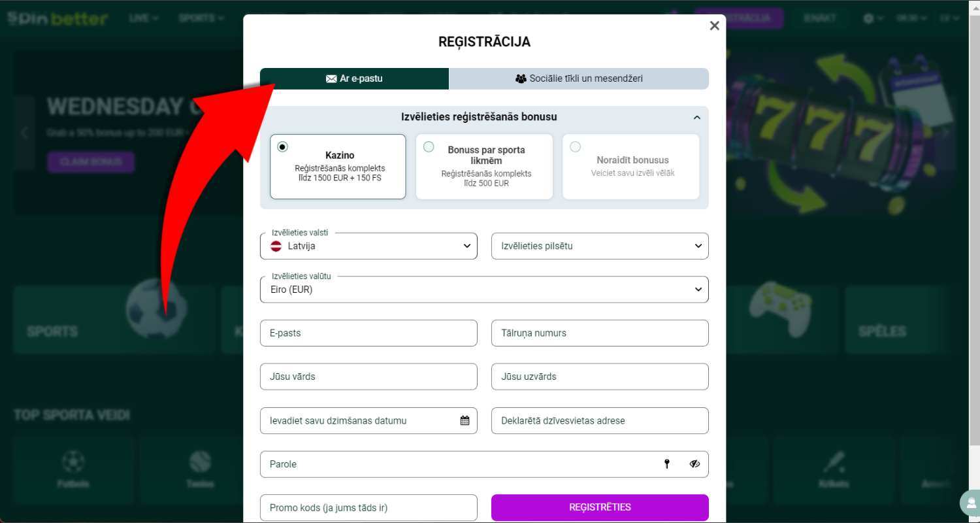
Task: Open the support chat bubble icon
Action: pos(970,503)
